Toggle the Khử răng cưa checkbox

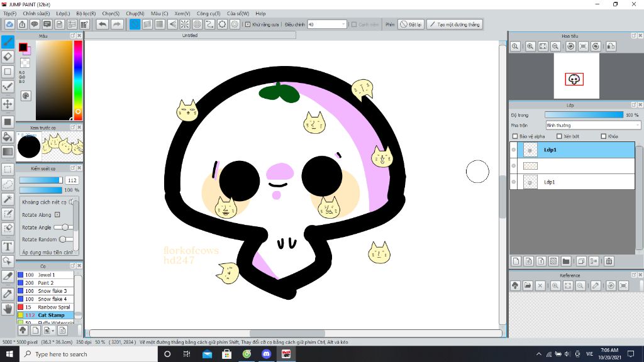[248, 25]
